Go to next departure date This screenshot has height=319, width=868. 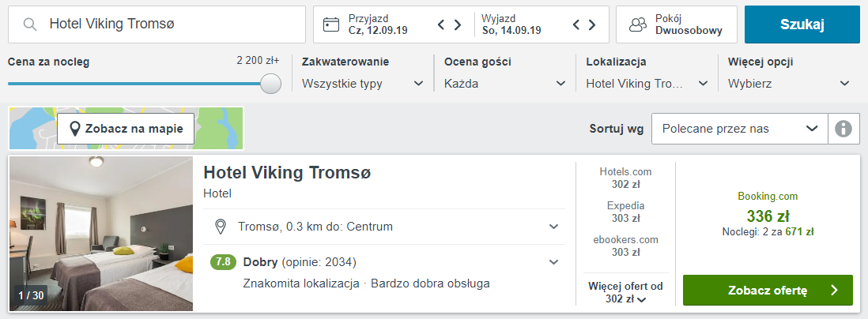pyautogui.click(x=591, y=24)
